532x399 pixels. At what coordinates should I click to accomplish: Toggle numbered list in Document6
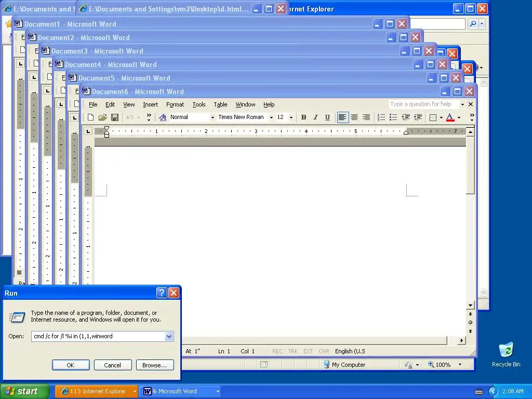[x=381, y=117]
